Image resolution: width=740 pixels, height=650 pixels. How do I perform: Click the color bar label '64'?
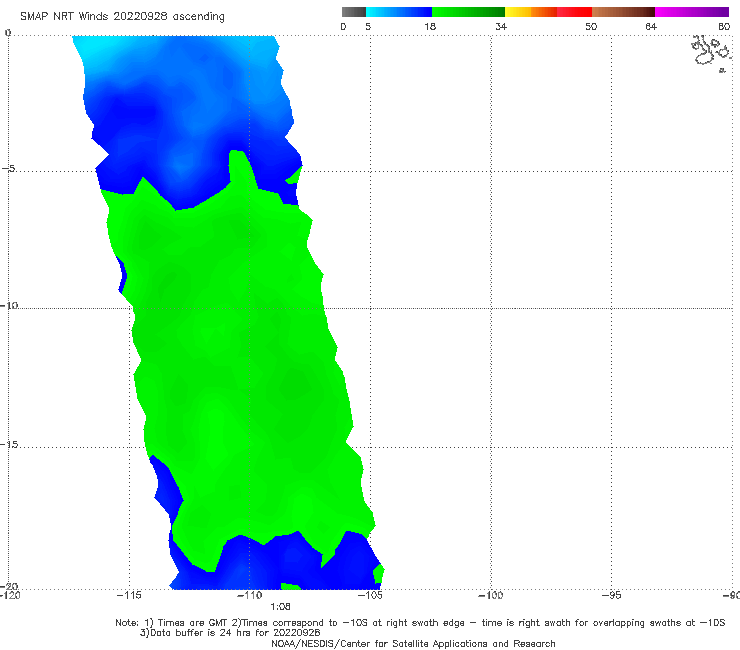tap(651, 26)
